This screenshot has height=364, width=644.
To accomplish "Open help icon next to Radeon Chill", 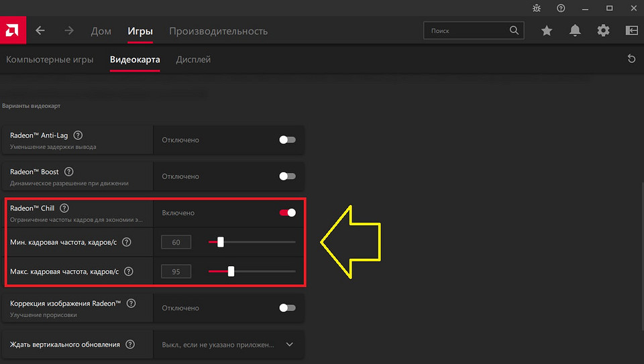I will pos(64,208).
